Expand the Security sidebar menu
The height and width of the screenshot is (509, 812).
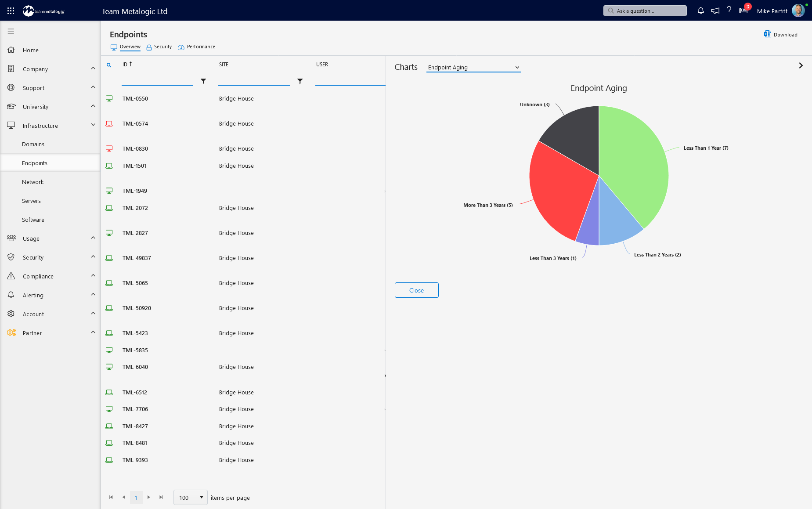pyautogui.click(x=93, y=257)
